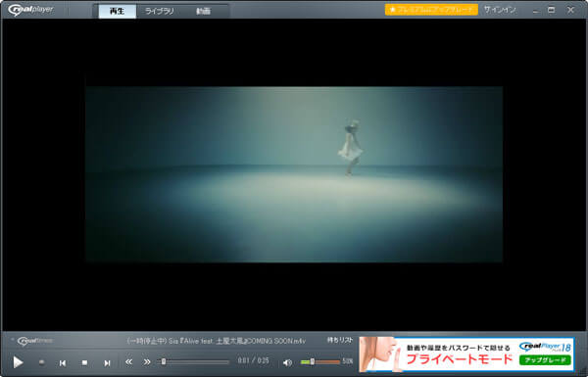This screenshot has height=377, width=588.
Task: Switch to the 再生 tab
Action: 117,11
